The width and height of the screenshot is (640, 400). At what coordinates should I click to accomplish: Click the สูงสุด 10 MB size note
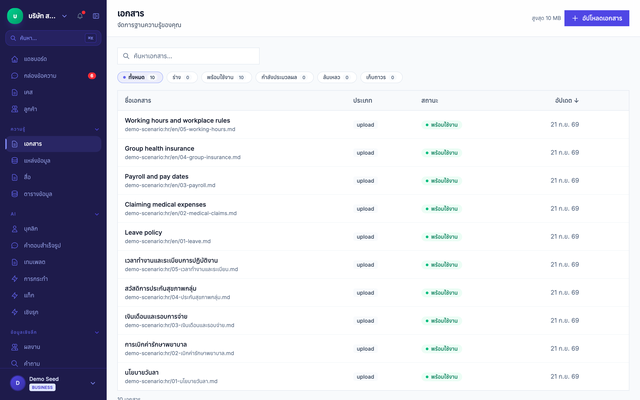pos(546,18)
